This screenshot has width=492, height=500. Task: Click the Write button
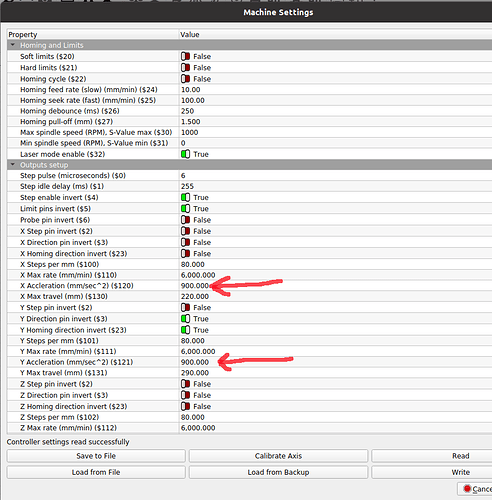(460, 472)
